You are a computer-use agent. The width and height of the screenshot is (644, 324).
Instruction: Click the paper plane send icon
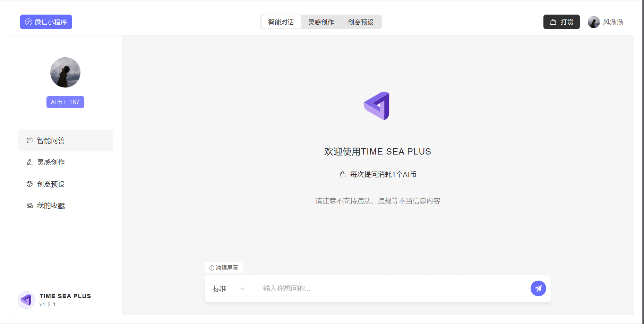point(538,288)
